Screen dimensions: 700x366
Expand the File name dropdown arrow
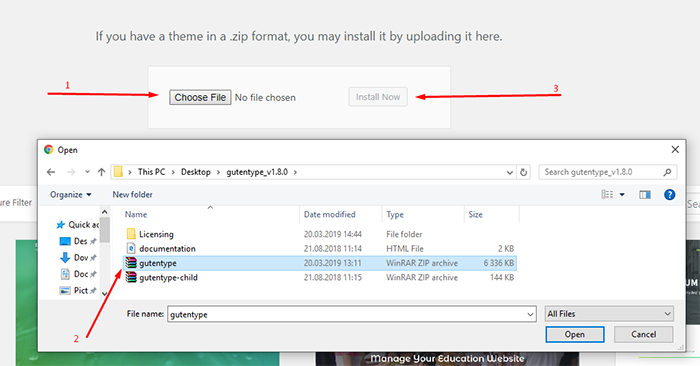530,314
